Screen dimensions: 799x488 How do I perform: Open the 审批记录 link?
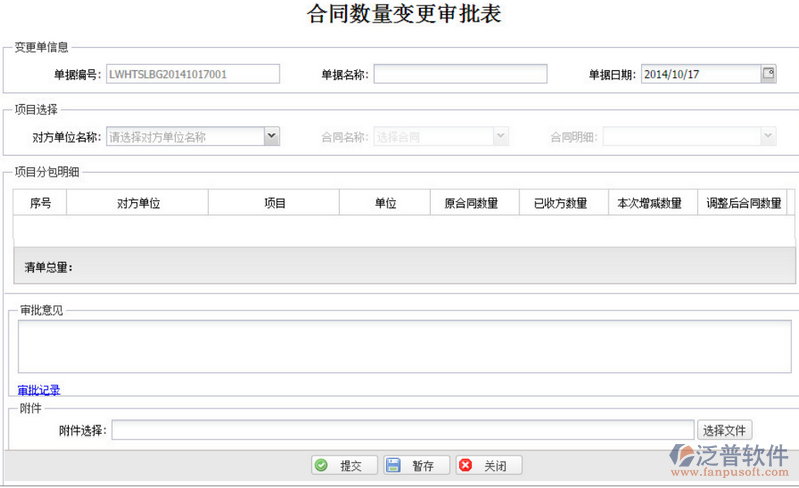pyautogui.click(x=39, y=390)
